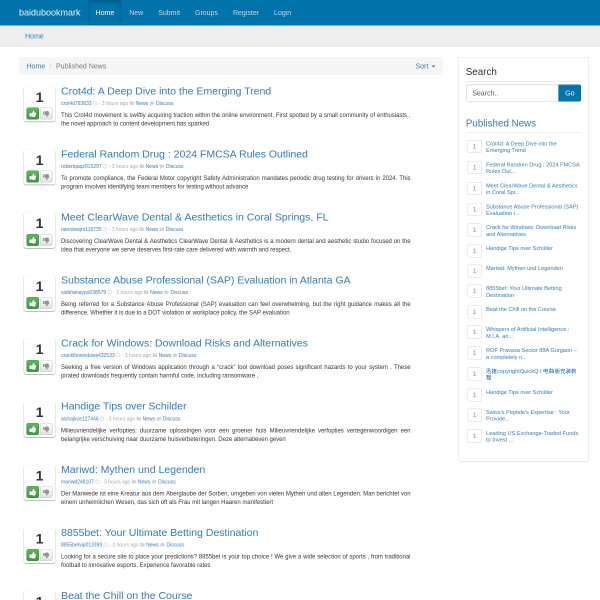Image resolution: width=600 pixels, height=600 pixels.
Task: Downvote the ClearWave Dental post
Action: (46, 240)
